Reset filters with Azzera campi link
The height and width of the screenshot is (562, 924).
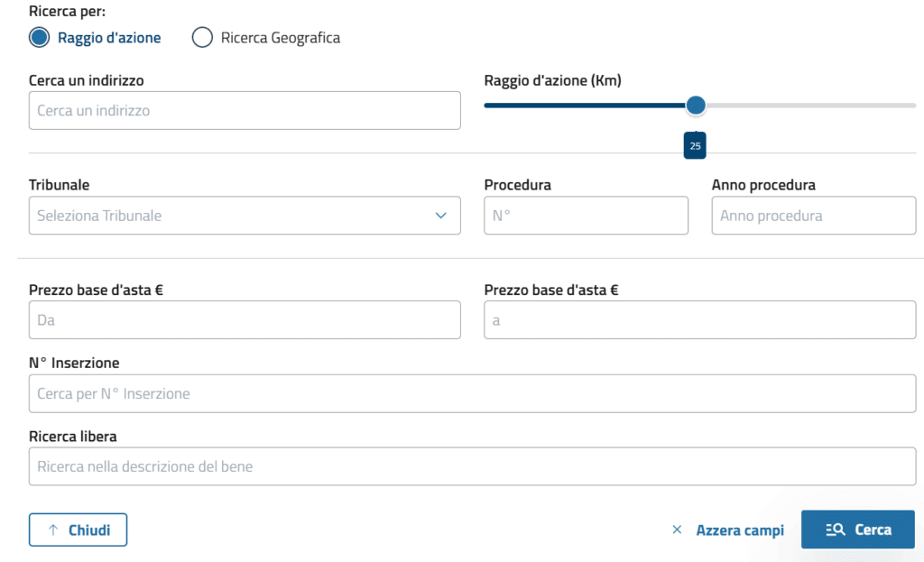(739, 530)
